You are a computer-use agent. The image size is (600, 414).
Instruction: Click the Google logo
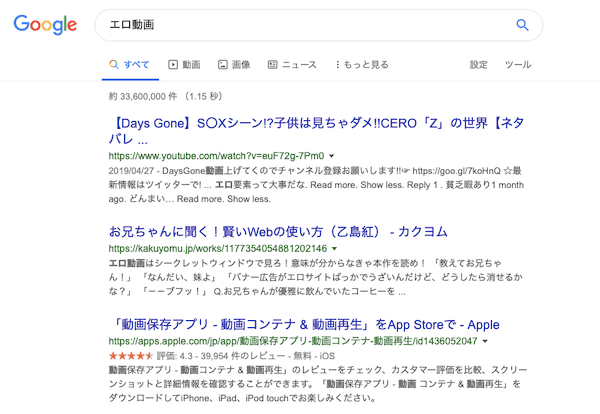(45, 25)
